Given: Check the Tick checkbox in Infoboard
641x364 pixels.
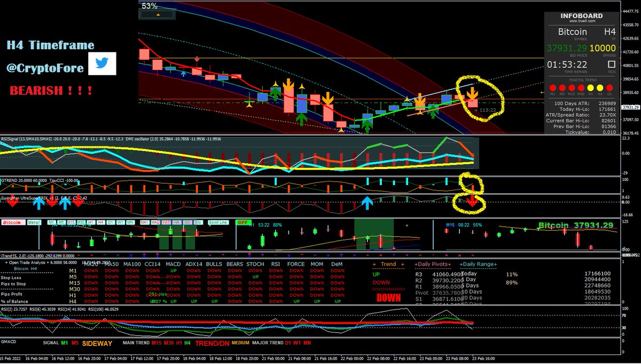Looking at the screenshot, I should pos(612,64).
